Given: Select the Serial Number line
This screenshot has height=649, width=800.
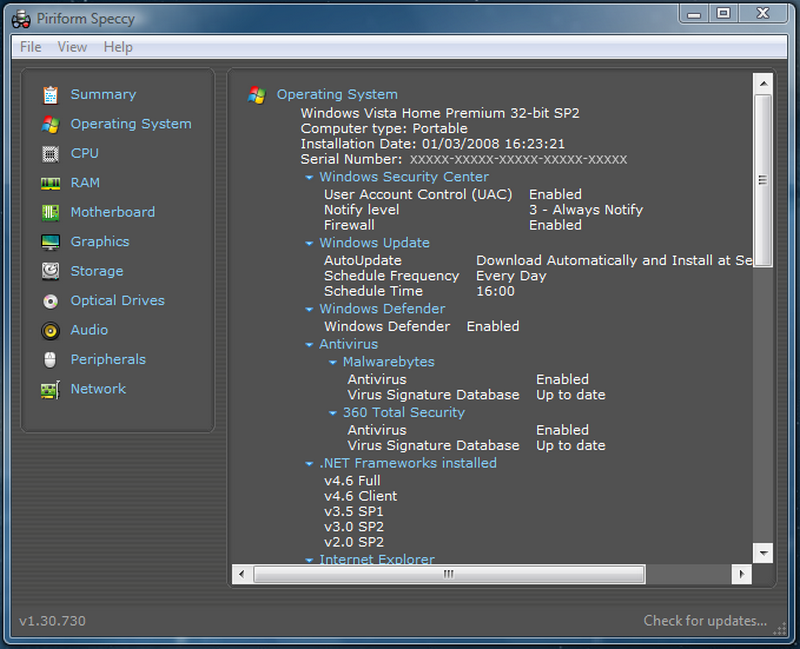Looking at the screenshot, I should click(464, 159).
